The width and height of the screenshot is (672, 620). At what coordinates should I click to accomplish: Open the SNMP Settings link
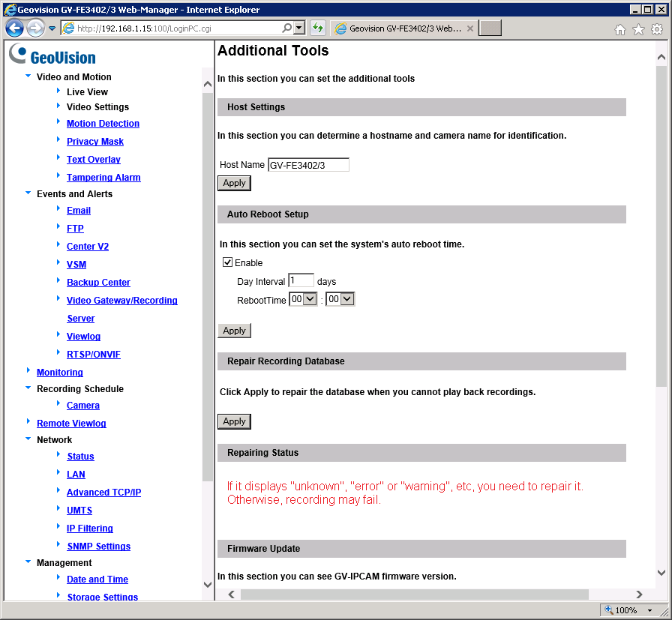(x=98, y=547)
